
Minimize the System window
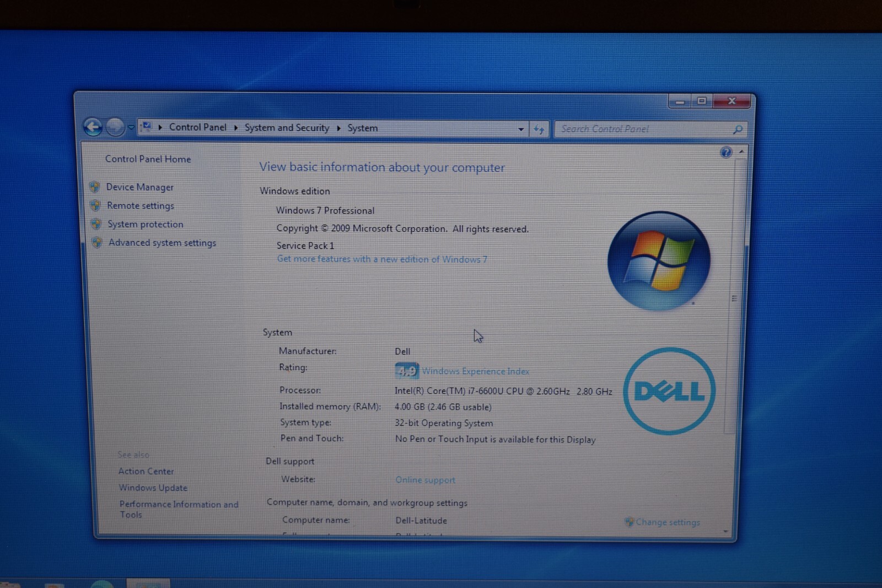point(680,101)
